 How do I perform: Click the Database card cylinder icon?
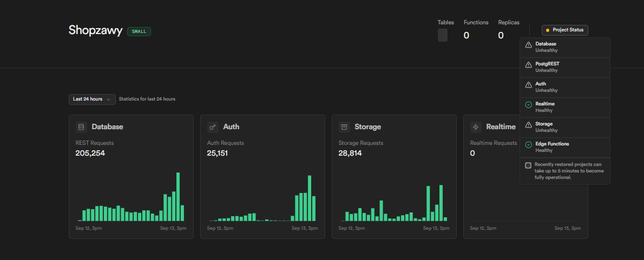coord(82,127)
